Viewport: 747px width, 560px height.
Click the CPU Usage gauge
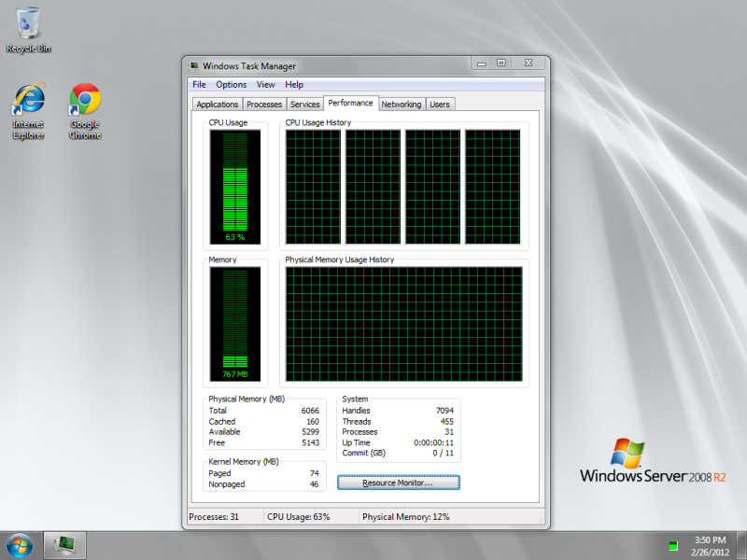pyautogui.click(x=235, y=186)
